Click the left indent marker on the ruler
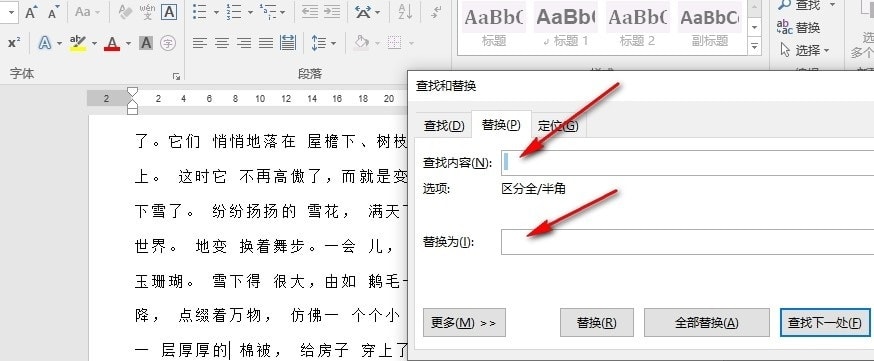Image resolution: width=874 pixels, height=361 pixels. [x=132, y=110]
